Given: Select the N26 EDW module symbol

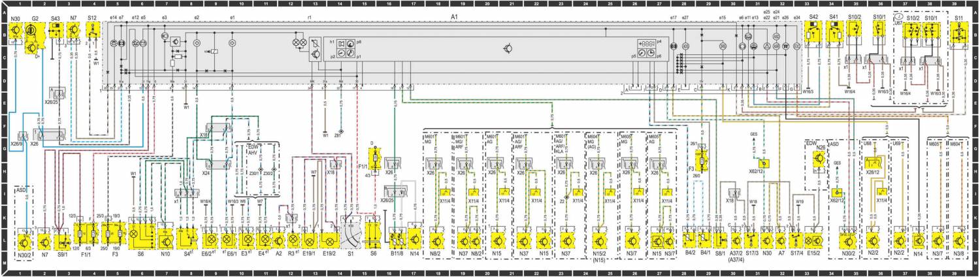Looking at the screenshot, I should point(819,161).
